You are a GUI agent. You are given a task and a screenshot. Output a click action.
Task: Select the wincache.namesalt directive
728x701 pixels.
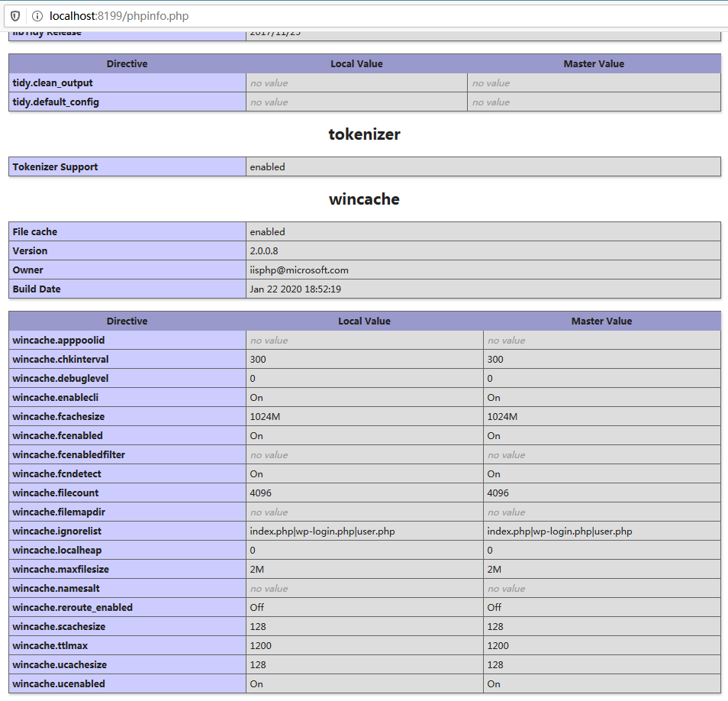(127, 588)
